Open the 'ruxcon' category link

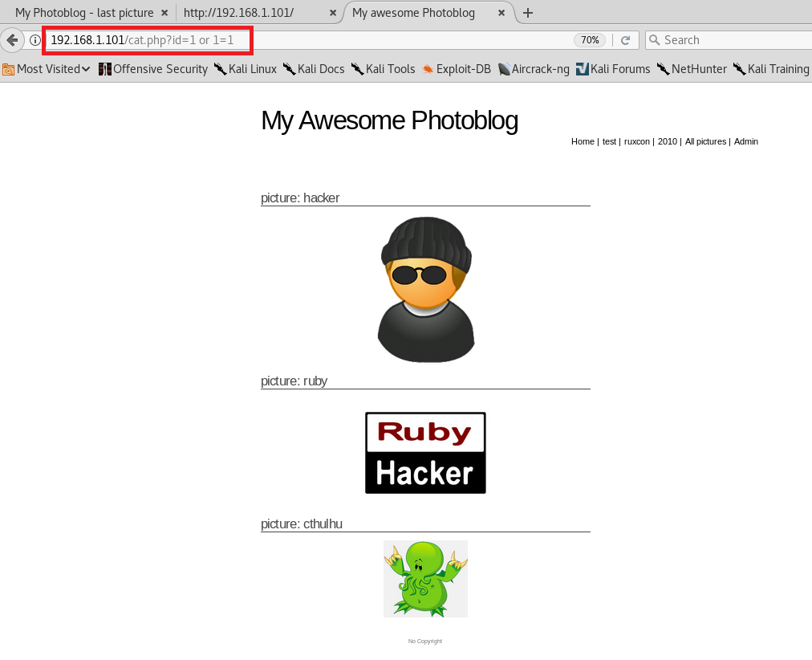tap(637, 141)
